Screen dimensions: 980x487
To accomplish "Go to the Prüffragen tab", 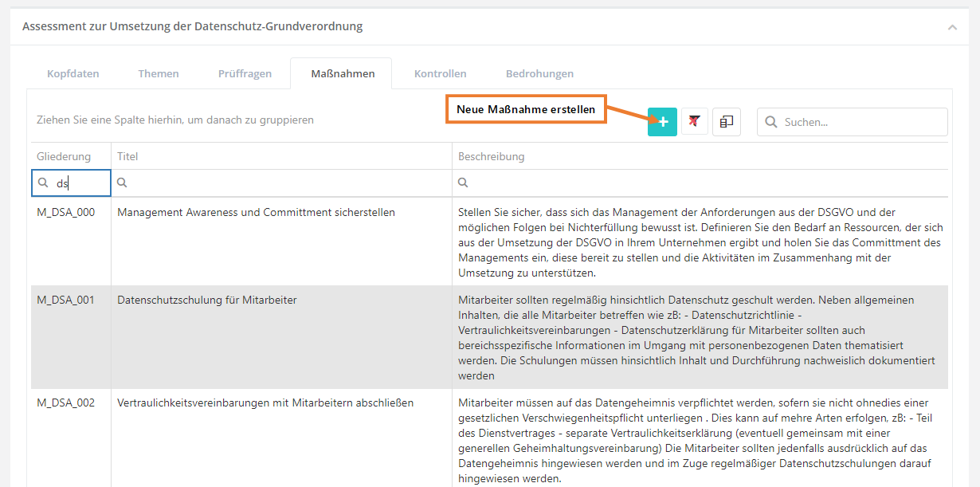I will tap(245, 74).
